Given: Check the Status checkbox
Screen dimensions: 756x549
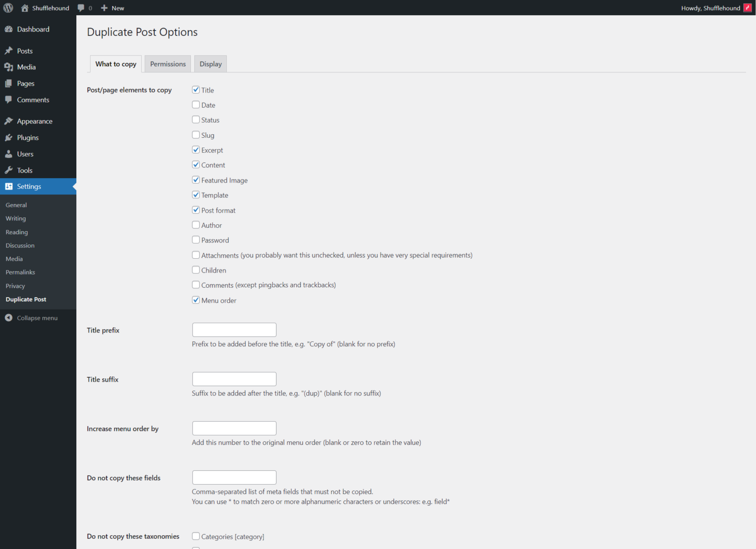Looking at the screenshot, I should click(196, 120).
